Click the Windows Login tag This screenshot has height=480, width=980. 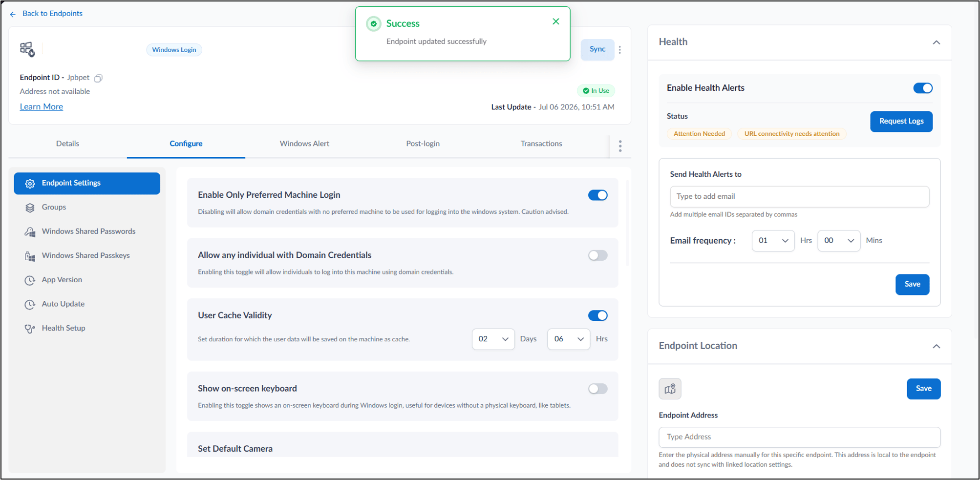point(174,50)
